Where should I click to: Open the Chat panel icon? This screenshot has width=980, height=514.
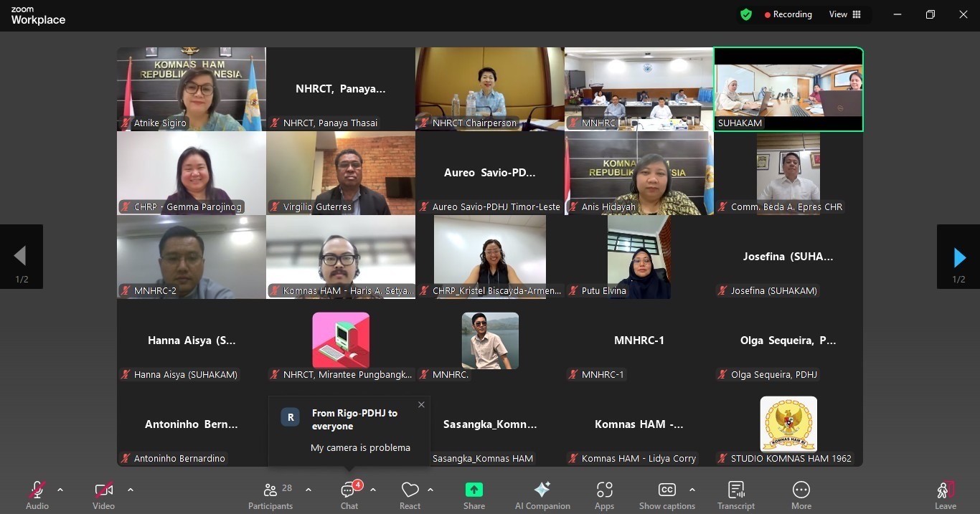(x=349, y=490)
